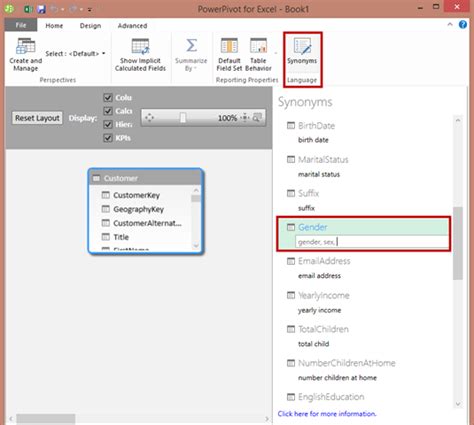Screen dimensions: 474x425
Task: Select the 'marital status' synonym text
Action: click(319, 174)
